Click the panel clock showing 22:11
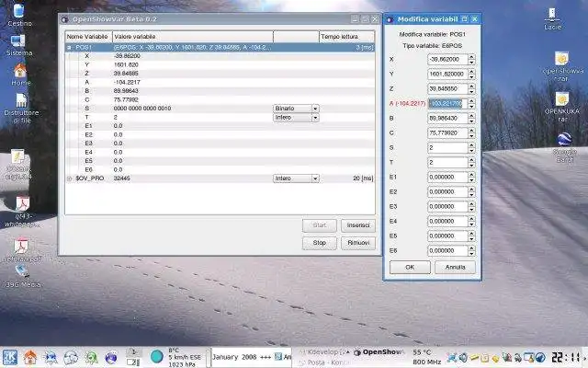 click(568, 357)
